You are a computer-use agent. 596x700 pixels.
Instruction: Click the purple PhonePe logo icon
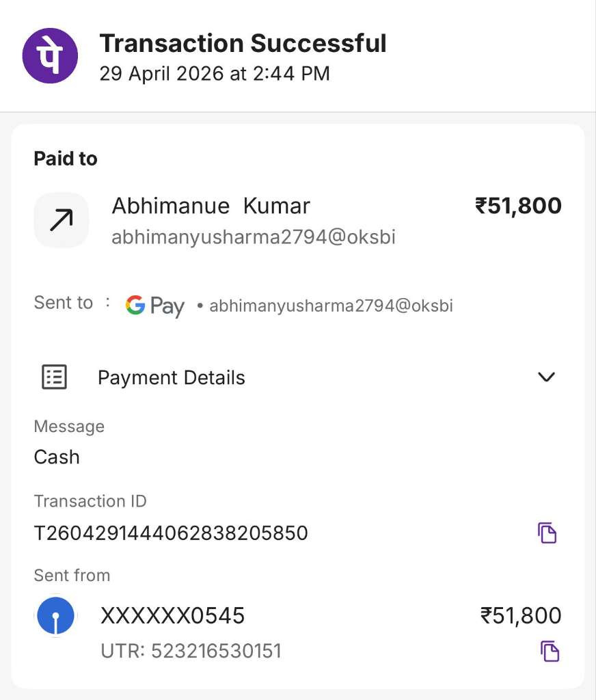pyautogui.click(x=50, y=56)
